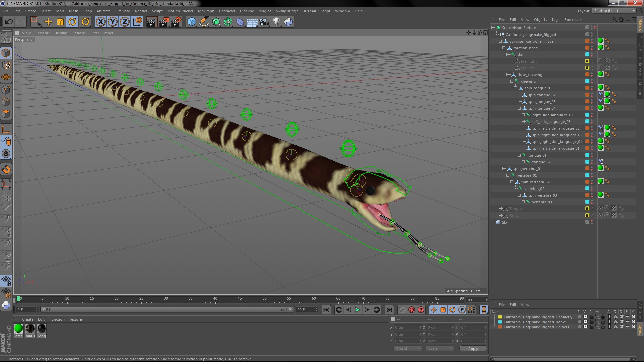
Task: Collapse rotation_head node
Action: (x=504, y=48)
